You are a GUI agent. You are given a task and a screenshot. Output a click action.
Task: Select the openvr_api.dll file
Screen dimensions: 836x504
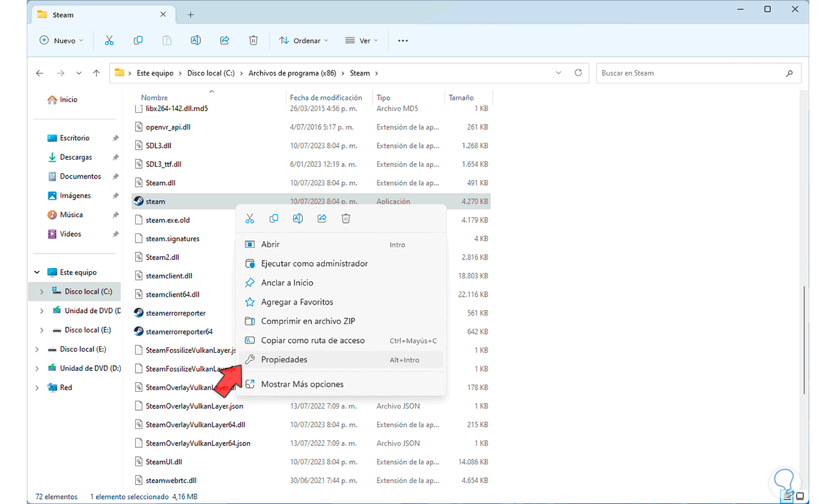(x=311, y=127)
